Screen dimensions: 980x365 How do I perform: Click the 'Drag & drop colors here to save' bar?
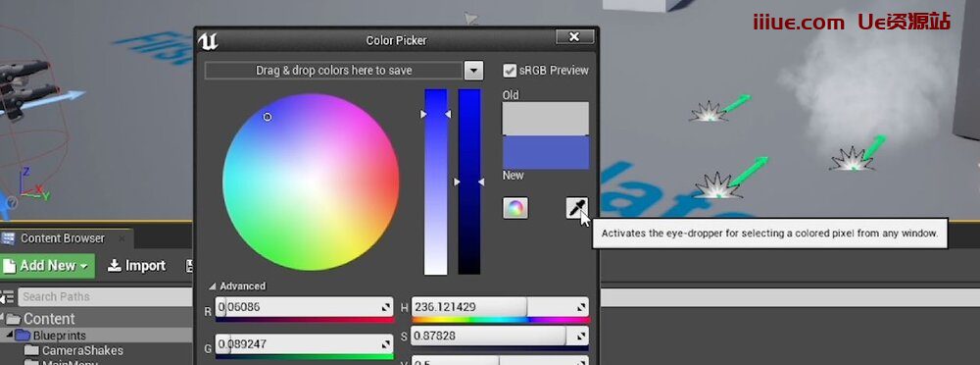(x=334, y=70)
